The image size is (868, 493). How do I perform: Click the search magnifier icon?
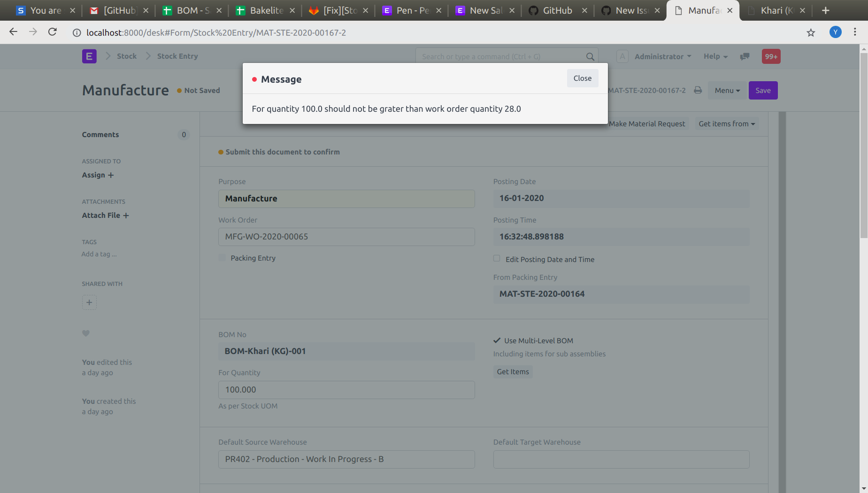[590, 56]
